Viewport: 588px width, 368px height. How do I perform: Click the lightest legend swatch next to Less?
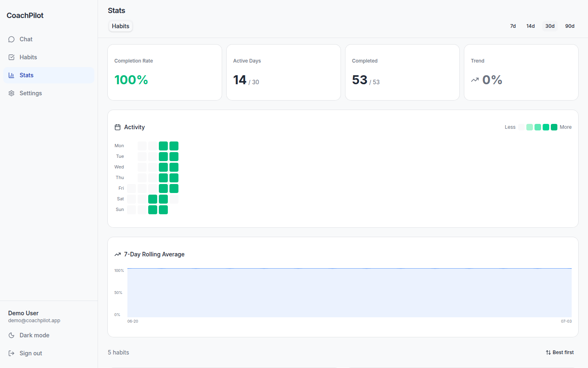click(521, 127)
